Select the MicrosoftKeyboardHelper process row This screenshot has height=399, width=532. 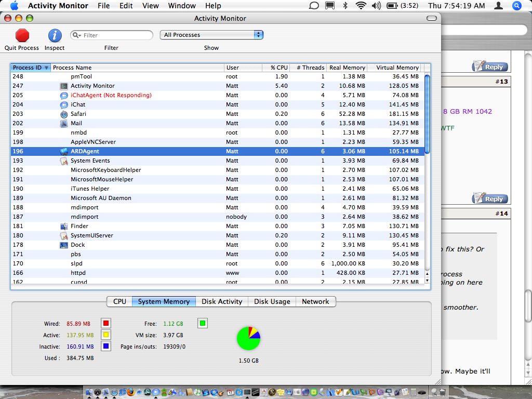[x=218, y=170]
